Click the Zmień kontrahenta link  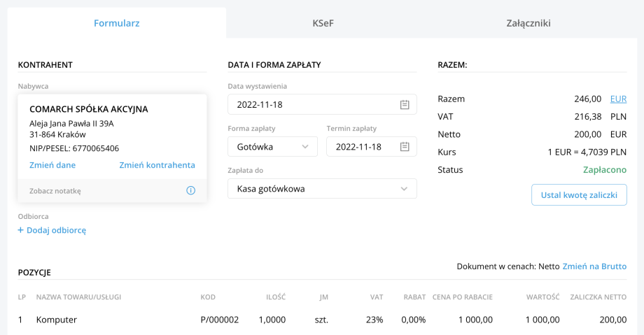157,165
